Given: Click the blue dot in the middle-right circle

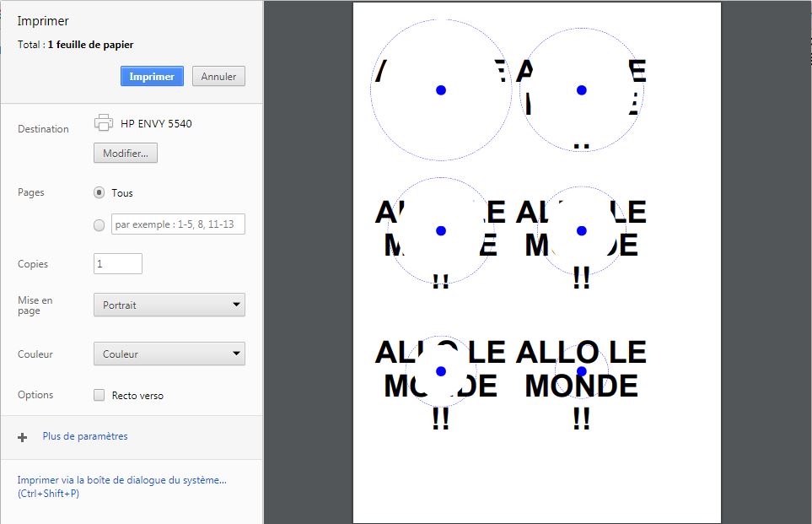Looking at the screenshot, I should tap(582, 230).
